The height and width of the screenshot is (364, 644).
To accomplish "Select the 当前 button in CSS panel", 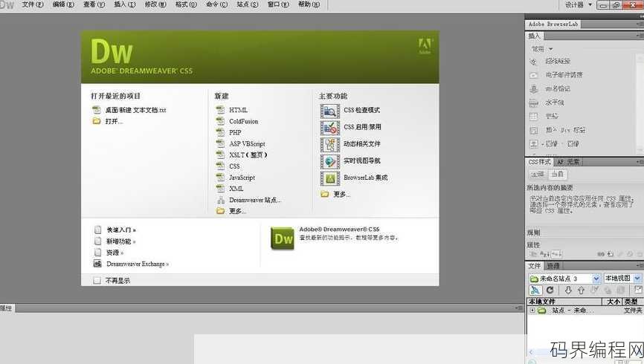I will click(556, 175).
